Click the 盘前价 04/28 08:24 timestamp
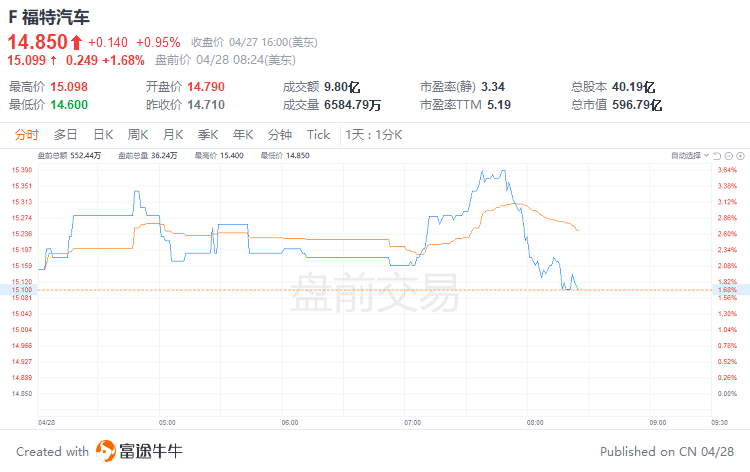Screen dimensions: 750x472 pyautogui.click(x=226, y=60)
